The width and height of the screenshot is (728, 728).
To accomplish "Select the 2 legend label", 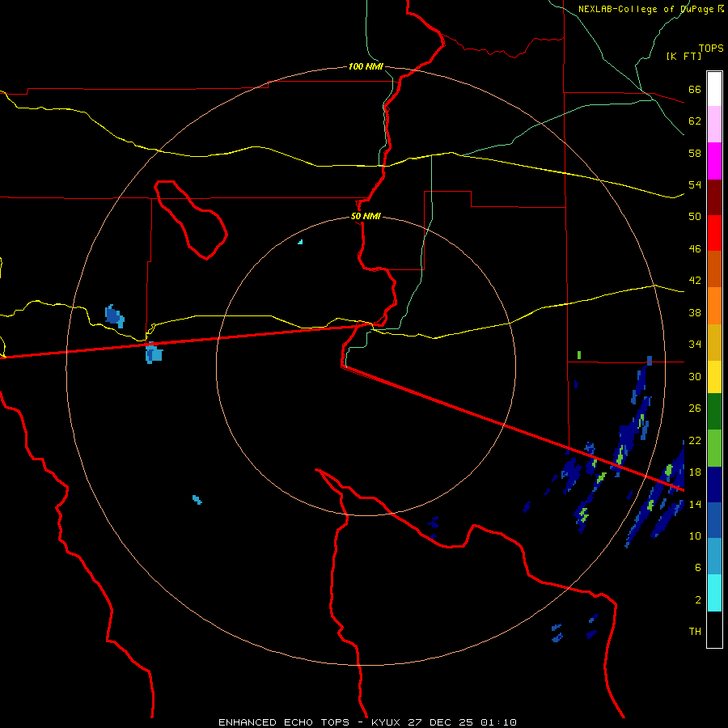I will click(698, 600).
